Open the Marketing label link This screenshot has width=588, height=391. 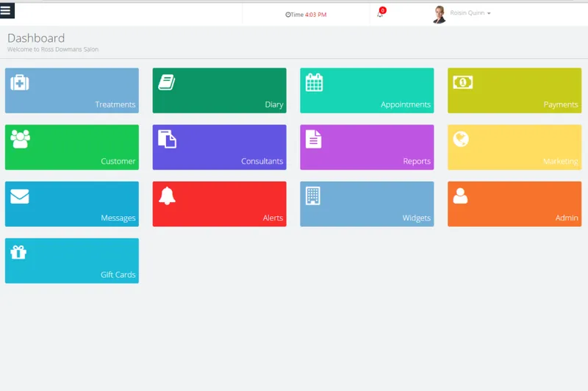[560, 161]
